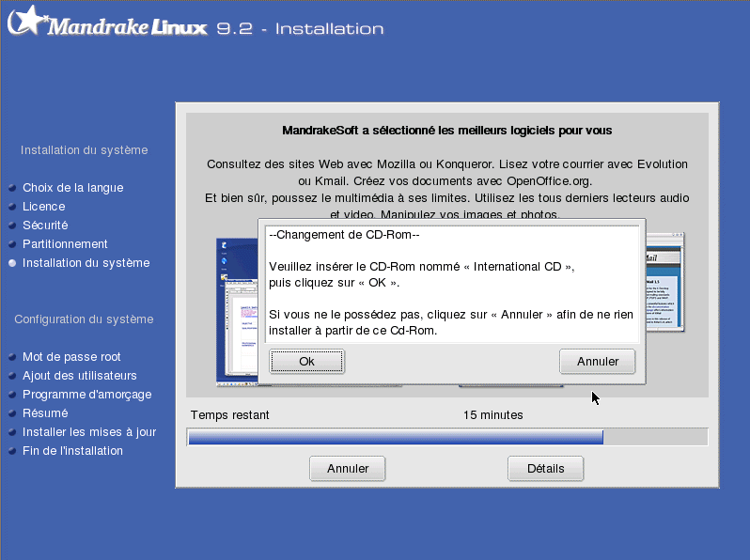750x560 pixels.
Task: Click the bullet beside Choix de la langue
Action: point(12,188)
